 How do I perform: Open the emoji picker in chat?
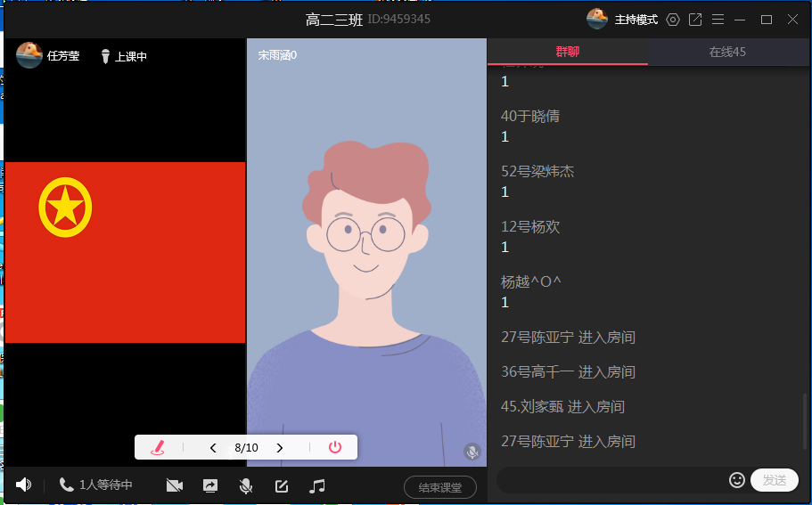point(737,480)
